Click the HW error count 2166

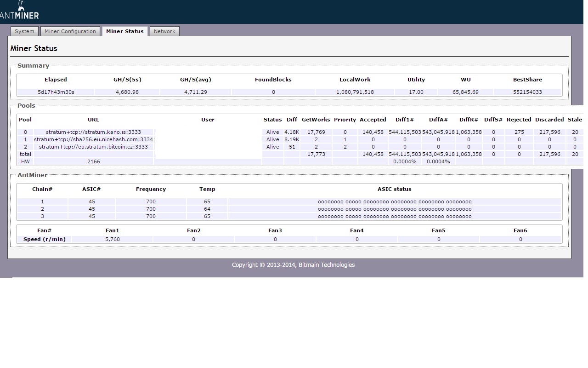point(93,161)
